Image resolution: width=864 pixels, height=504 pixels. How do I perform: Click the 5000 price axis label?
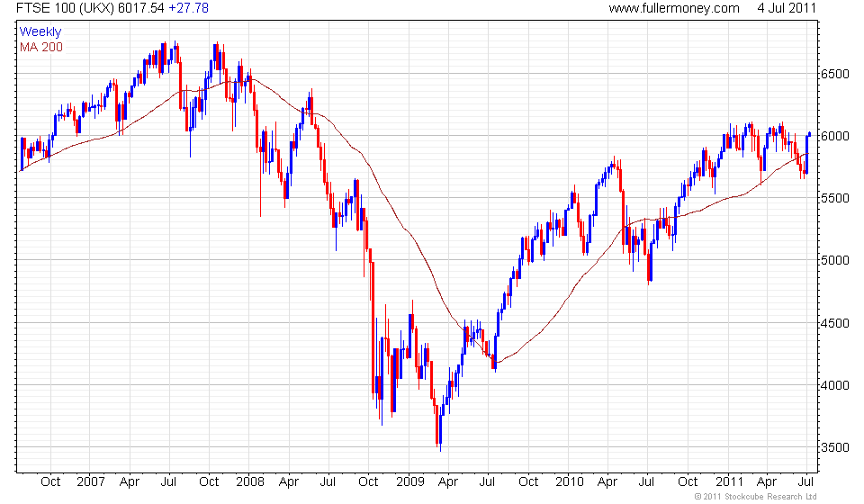(835, 260)
